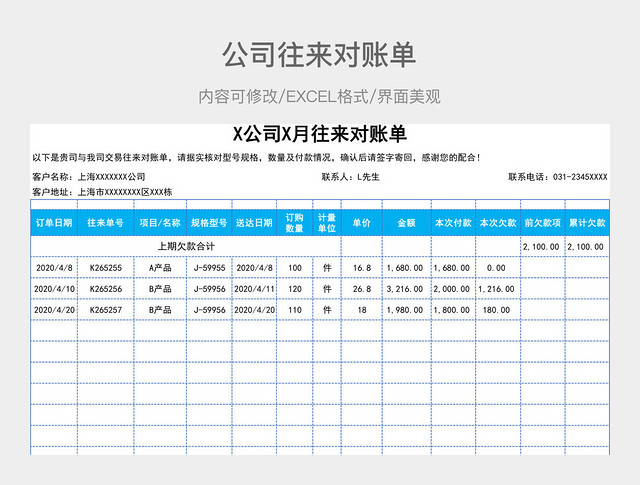Click the 以下是贵司与我司 intro sentence
The width and height of the screenshot is (640, 485).
point(257,158)
